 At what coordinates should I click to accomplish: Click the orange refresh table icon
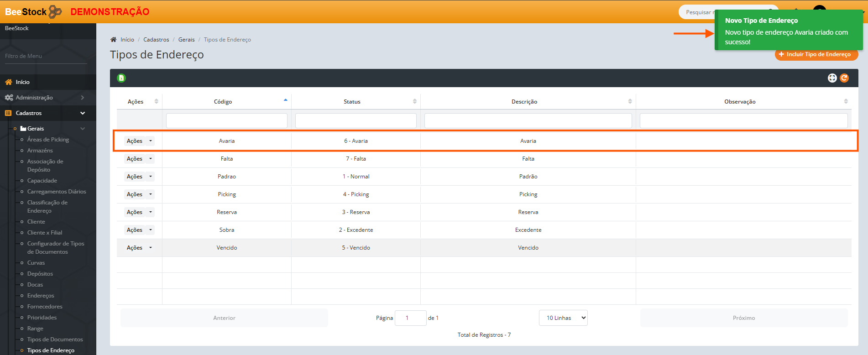(844, 78)
